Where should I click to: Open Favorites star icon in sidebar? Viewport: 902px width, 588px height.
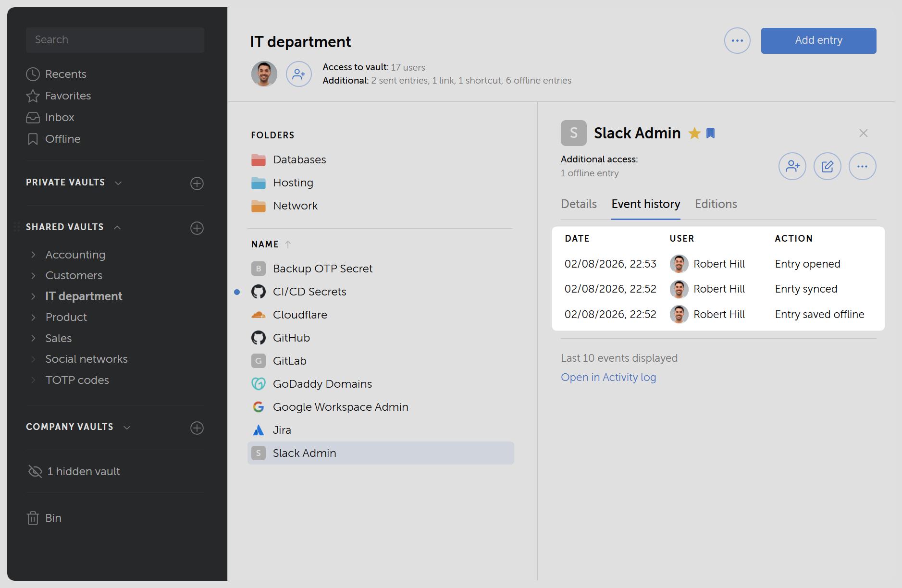pos(33,96)
